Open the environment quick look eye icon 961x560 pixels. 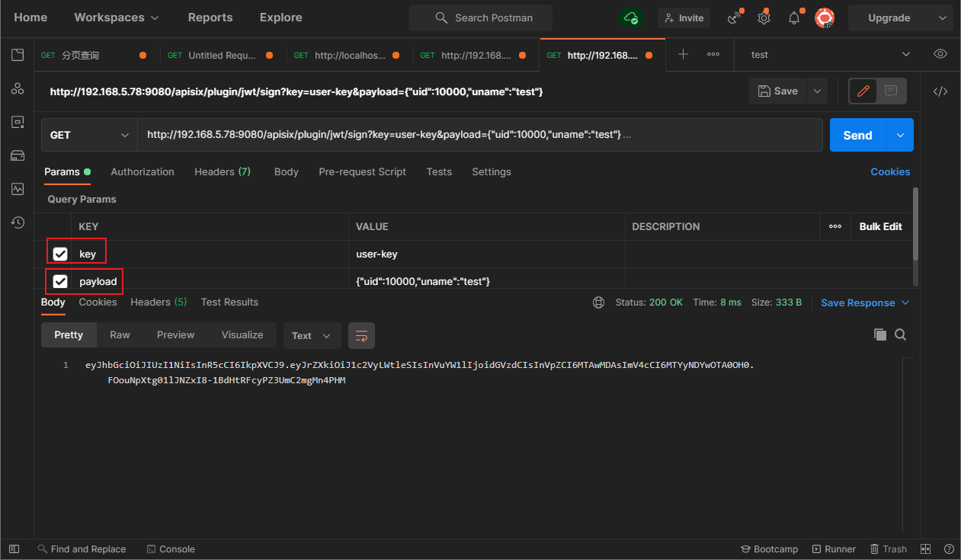(x=940, y=54)
